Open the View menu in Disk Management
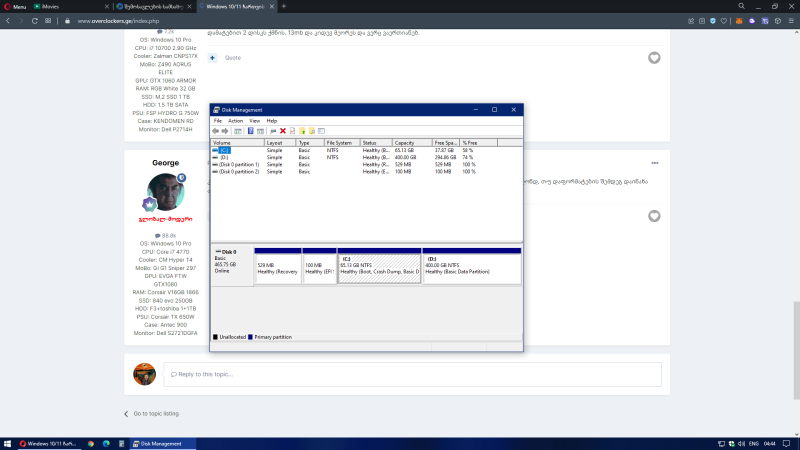800x450 pixels. click(x=254, y=120)
